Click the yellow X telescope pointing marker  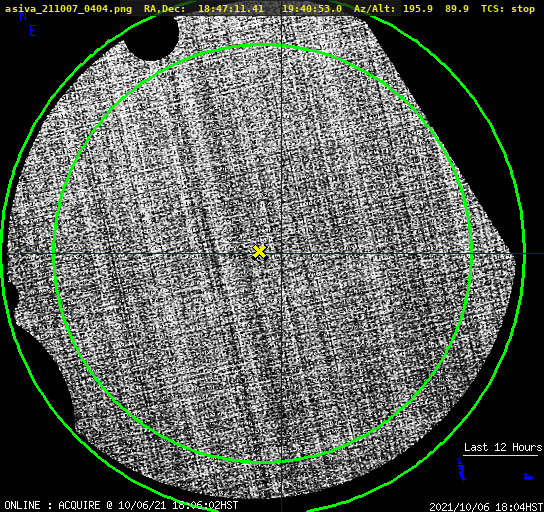[x=260, y=252]
